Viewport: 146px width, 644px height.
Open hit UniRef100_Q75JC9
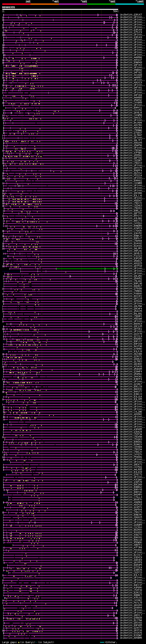point(131,32)
